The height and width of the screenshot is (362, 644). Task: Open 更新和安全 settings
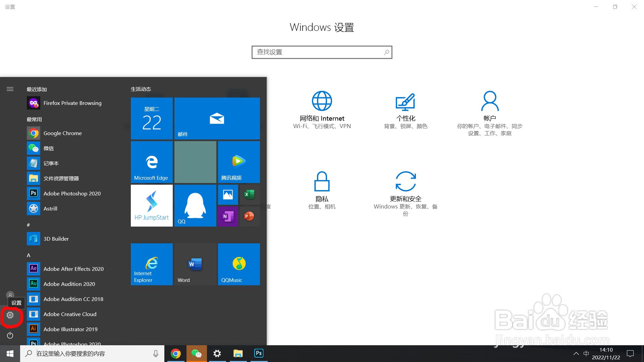(x=406, y=194)
